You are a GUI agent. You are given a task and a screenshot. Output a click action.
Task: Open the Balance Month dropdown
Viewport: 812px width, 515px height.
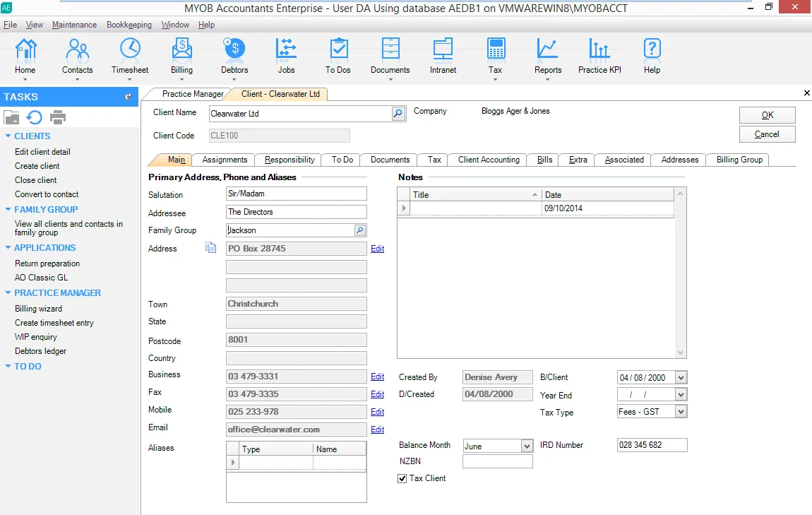click(525, 445)
